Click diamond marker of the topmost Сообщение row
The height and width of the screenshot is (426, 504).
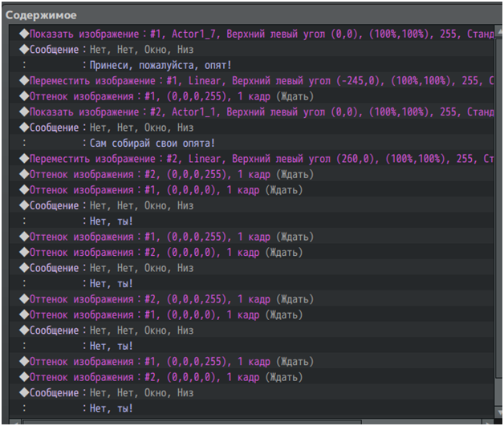pyautogui.click(x=24, y=50)
